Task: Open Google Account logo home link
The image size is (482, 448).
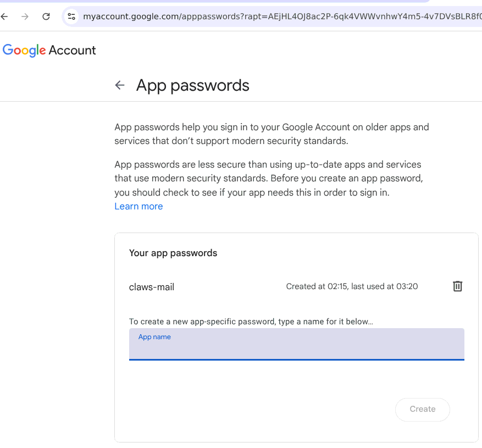Action: (x=49, y=50)
